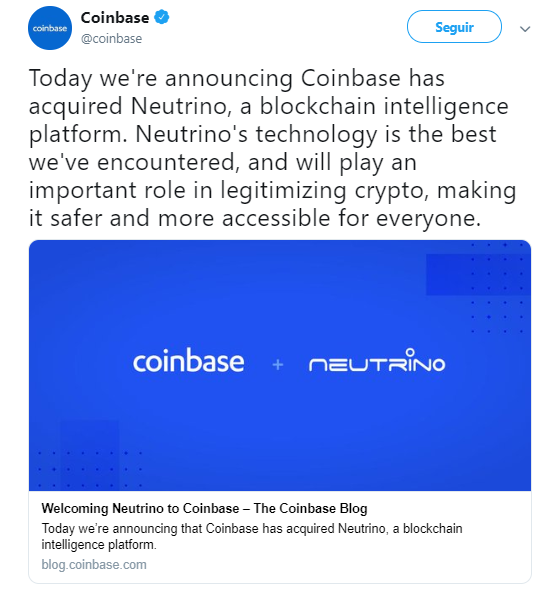The height and width of the screenshot is (599, 559).
Task: Open the blue link card image
Action: point(280,365)
